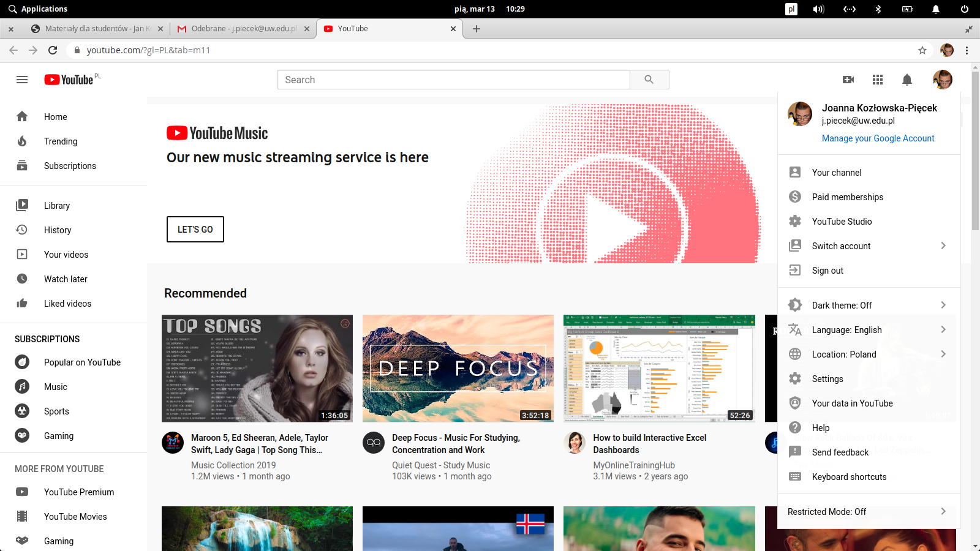Screen dimensions: 980x551
Task: Click Music Collection 2019 channel name
Action: (x=233, y=465)
